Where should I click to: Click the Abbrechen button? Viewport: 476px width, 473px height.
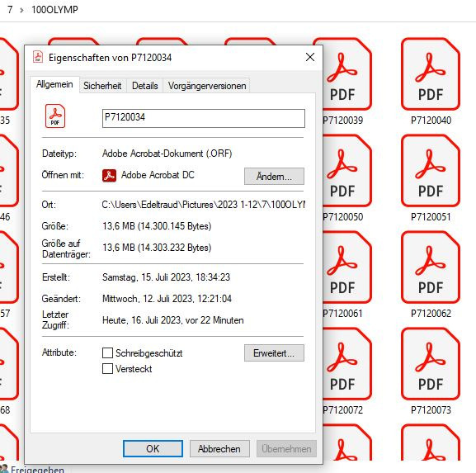(x=219, y=449)
